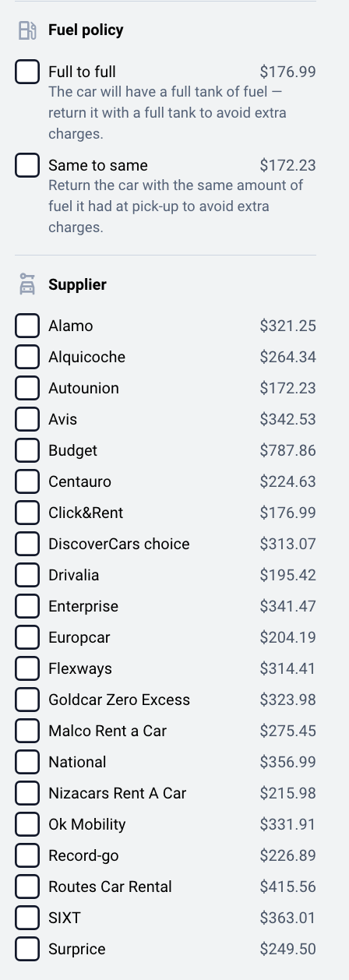Toggle the Budget supplier checkbox
Image resolution: width=349 pixels, height=980 pixels.
[x=27, y=450]
